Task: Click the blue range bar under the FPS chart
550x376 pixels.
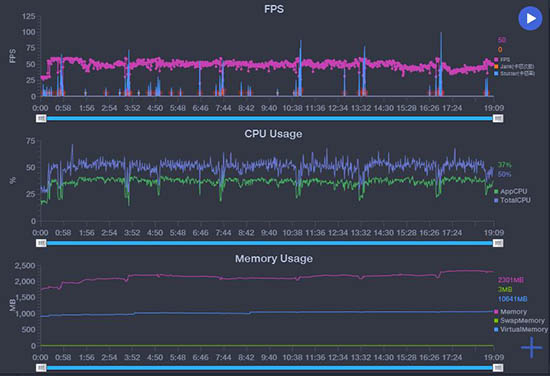Action: [x=270, y=119]
